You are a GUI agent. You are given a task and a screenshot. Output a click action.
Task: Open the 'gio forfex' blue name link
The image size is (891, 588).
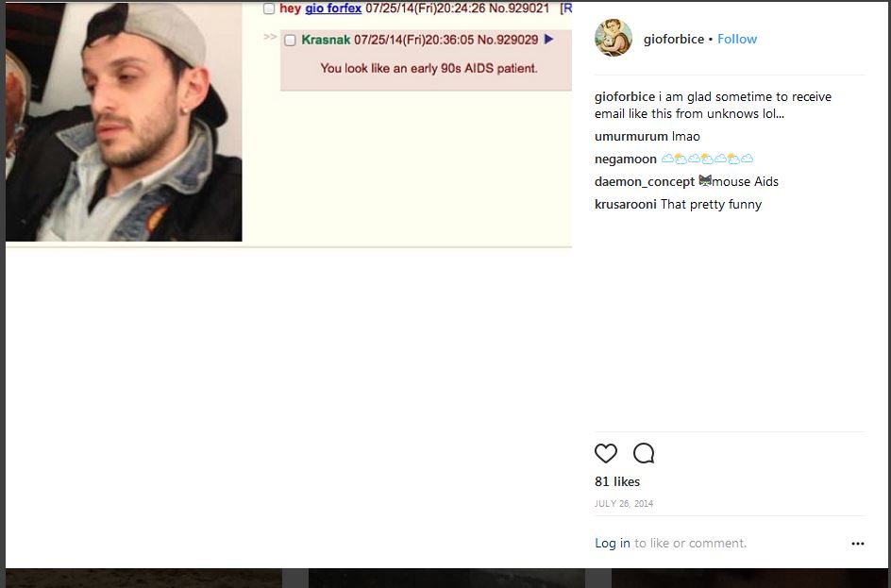[333, 8]
